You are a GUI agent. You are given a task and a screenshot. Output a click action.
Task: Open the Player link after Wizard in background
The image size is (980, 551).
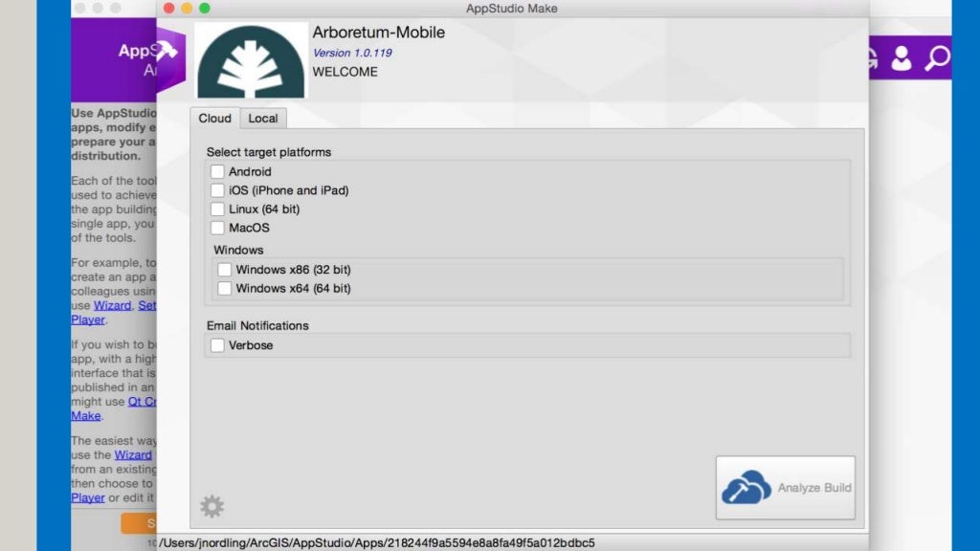pos(87,320)
